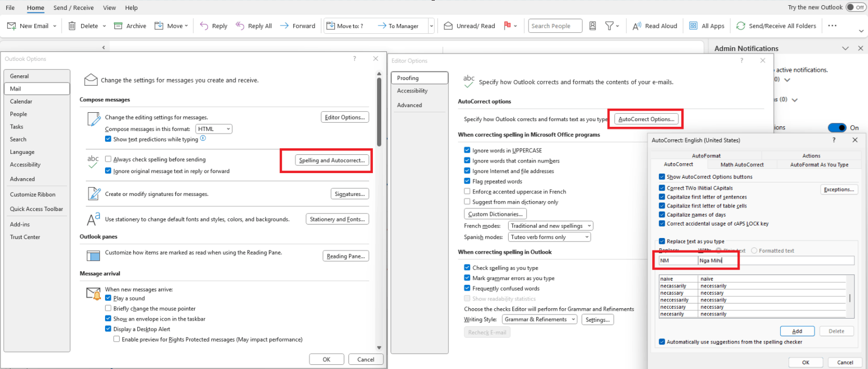Select the Formatted text radio button
Viewport: 868px width, 369px height.
coord(754,251)
